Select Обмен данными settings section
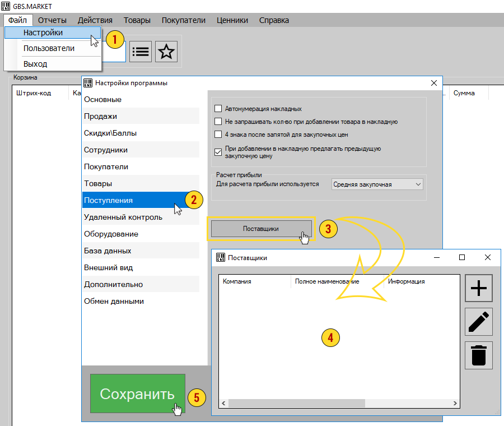Screen dimensions: 504x426 [x=141, y=301]
